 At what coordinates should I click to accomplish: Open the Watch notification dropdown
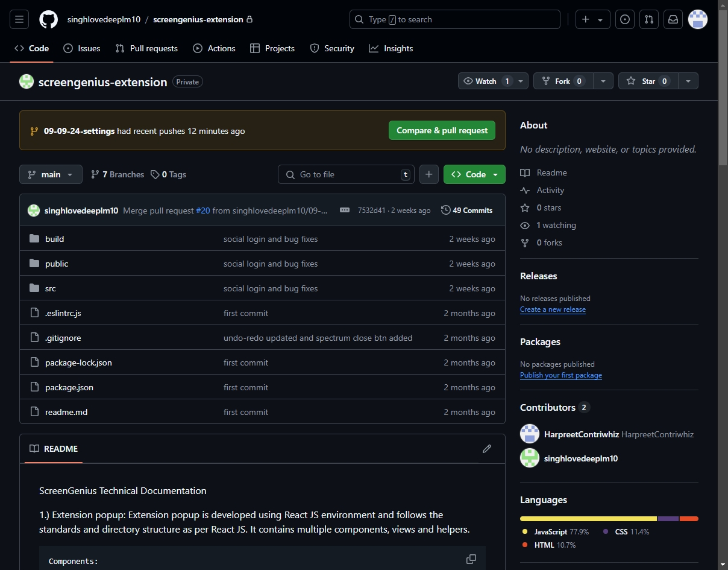click(x=493, y=81)
